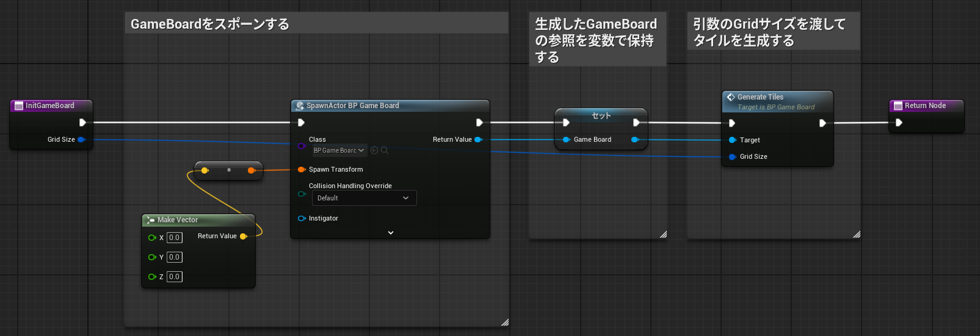The width and height of the screenshot is (980, 336).
Task: Click the X input pin on Make Vector
Action: pos(152,238)
